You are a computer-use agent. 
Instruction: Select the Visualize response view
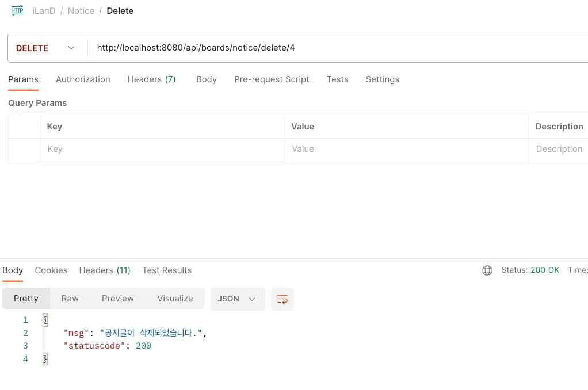point(175,299)
